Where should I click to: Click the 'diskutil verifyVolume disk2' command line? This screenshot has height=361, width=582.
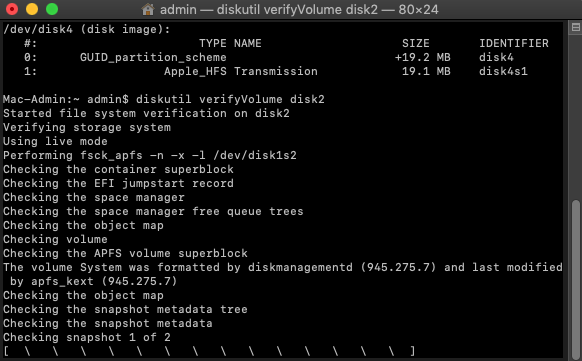pos(230,99)
